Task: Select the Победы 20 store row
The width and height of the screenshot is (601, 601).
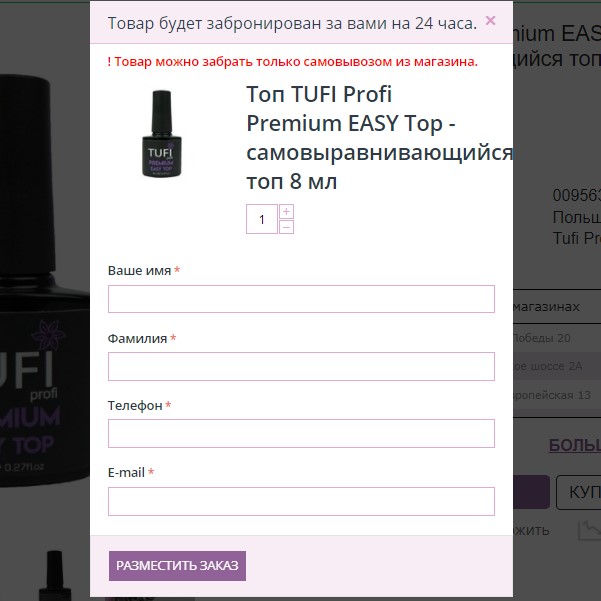Action: 557,338
